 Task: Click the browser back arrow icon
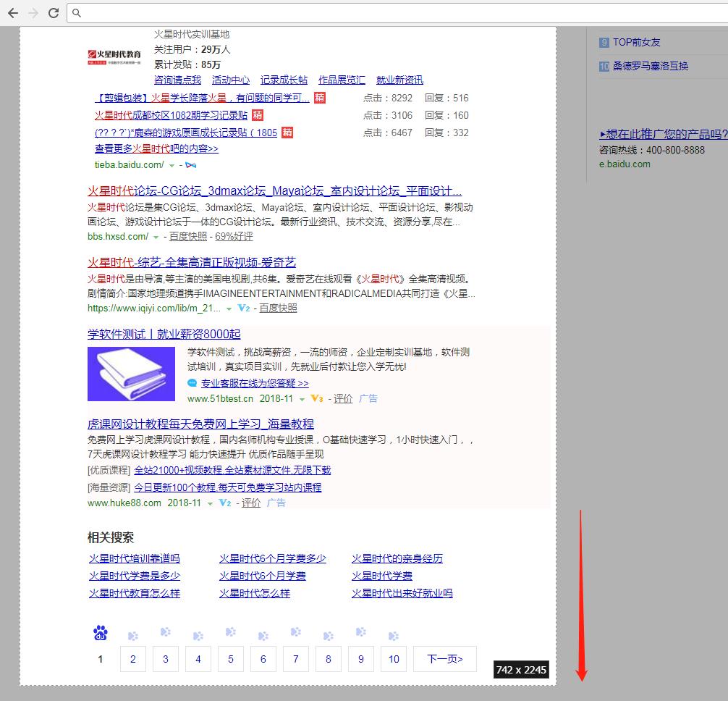point(12,12)
